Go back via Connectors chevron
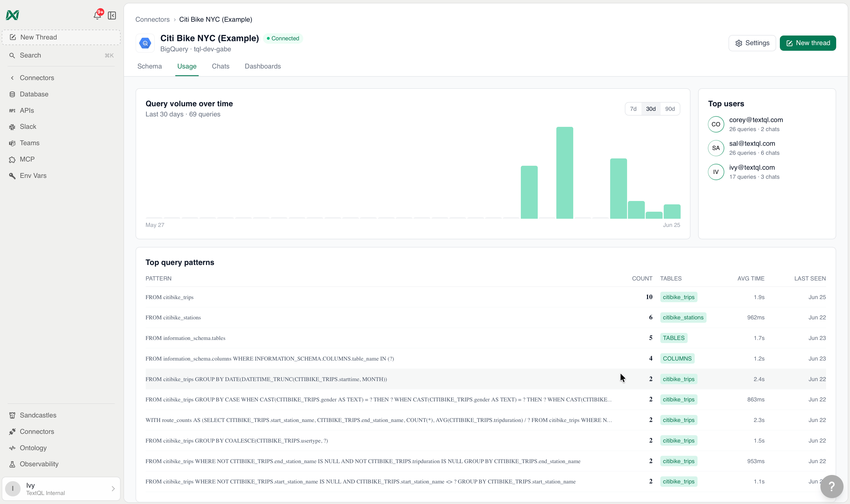 pyautogui.click(x=12, y=78)
